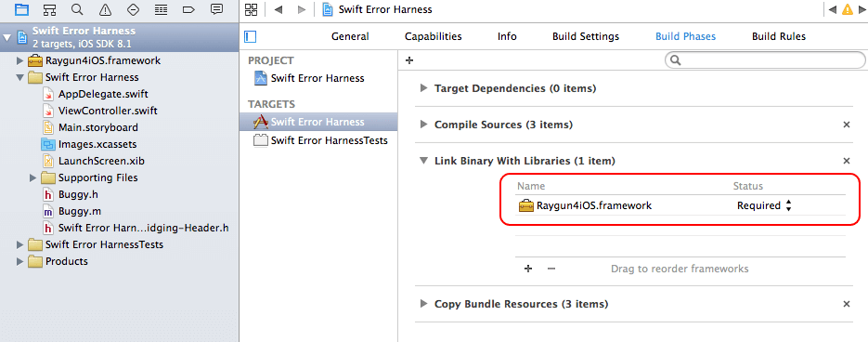Click the Swift Error Harness jump bar item
The width and height of the screenshot is (868, 342).
(384, 9)
